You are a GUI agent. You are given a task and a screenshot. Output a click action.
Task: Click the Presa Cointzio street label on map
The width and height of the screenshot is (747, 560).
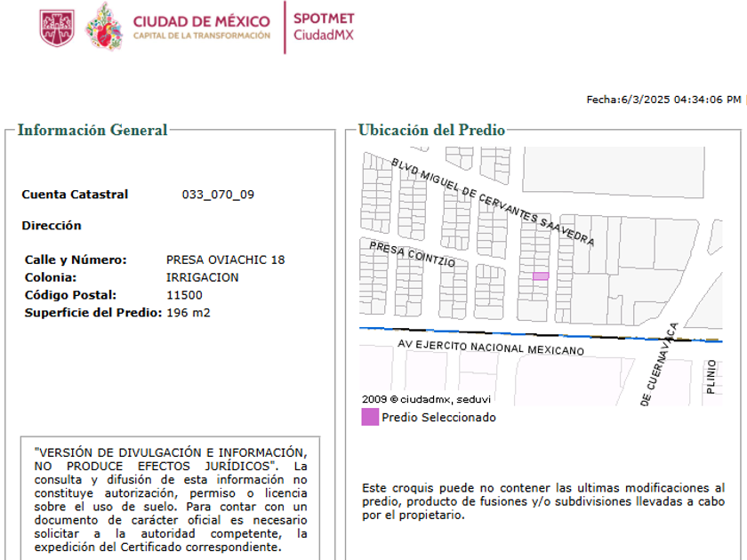(x=413, y=254)
